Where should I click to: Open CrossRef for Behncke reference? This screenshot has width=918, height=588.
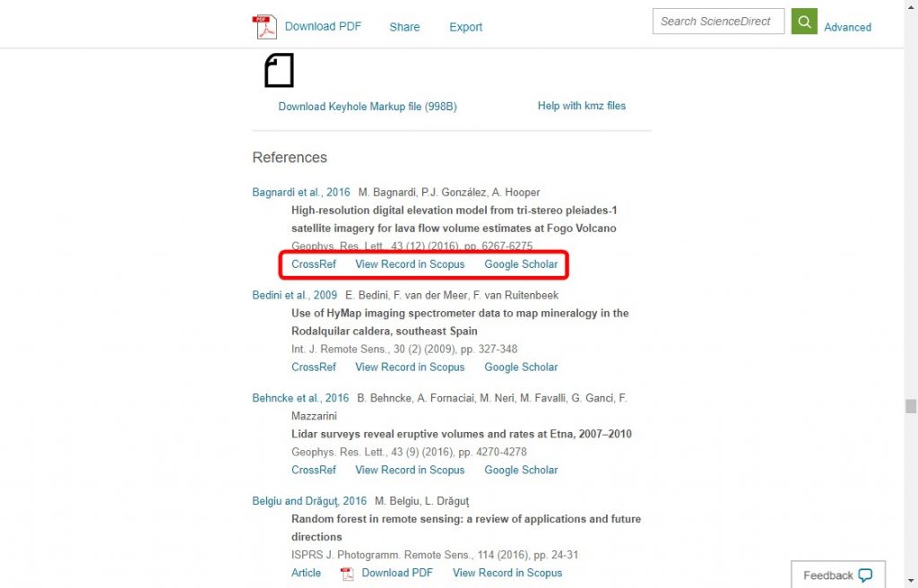pyautogui.click(x=314, y=471)
